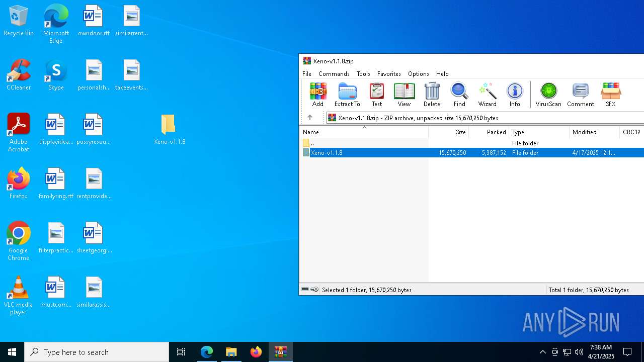Run the Test archive tool

[377, 95]
